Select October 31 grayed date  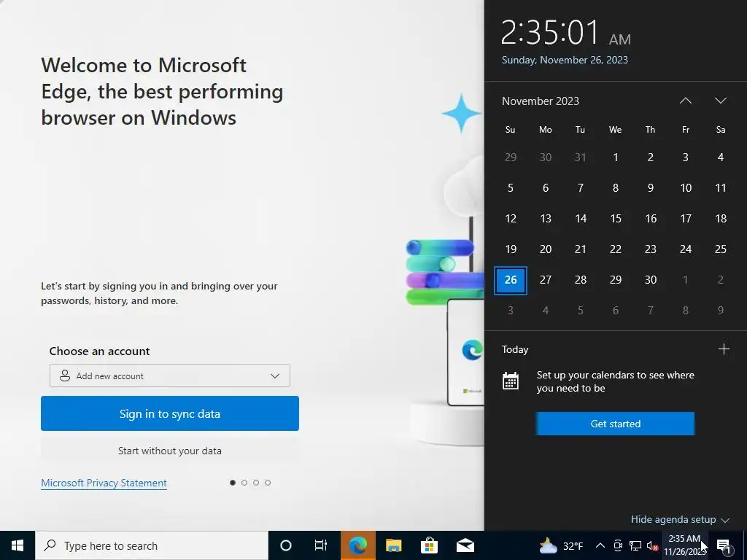click(x=580, y=157)
